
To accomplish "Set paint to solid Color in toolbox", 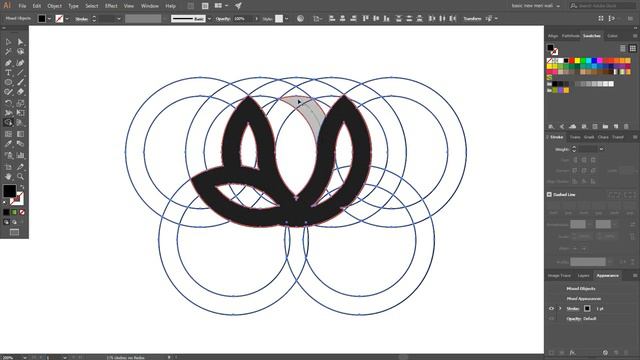I will tap(6, 212).
